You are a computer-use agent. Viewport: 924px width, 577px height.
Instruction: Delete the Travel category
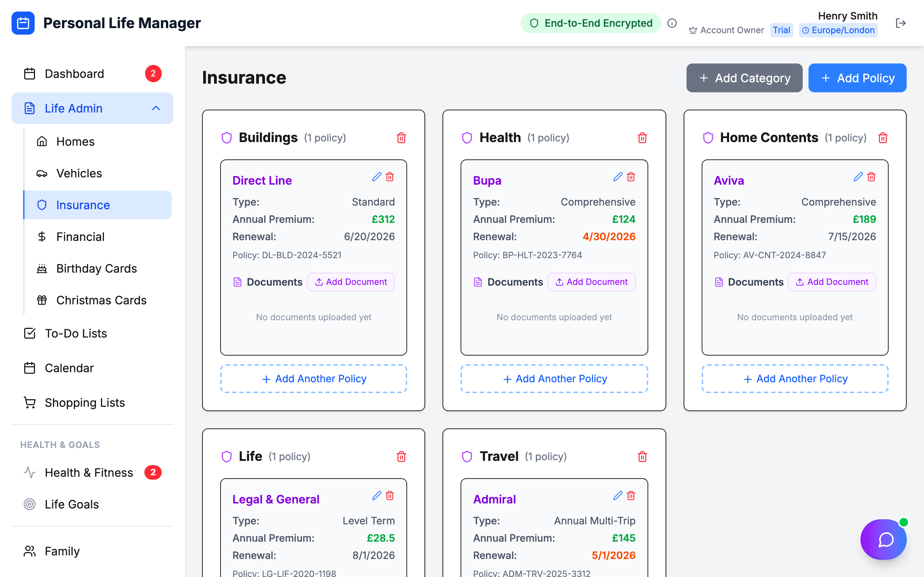click(x=642, y=457)
